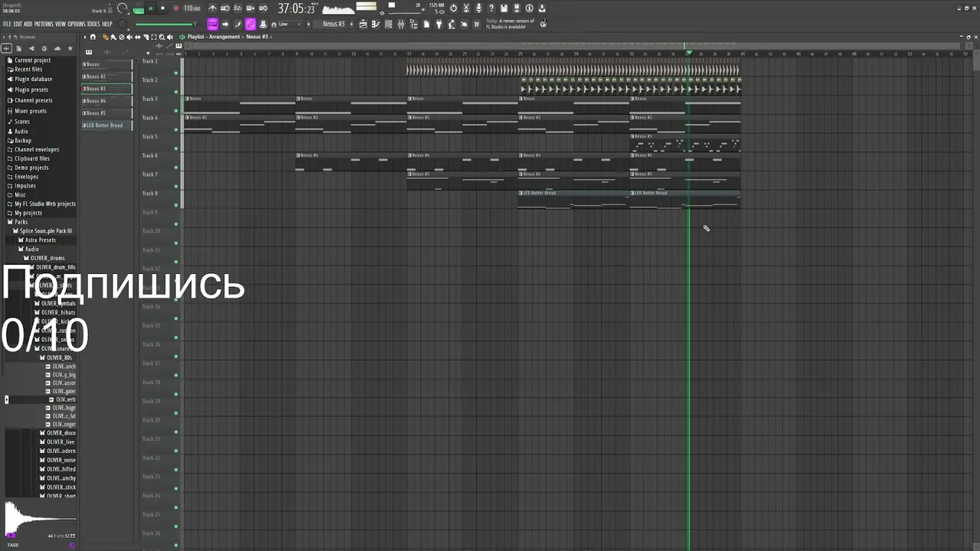Click the transport stop button
980x551 pixels.
click(x=162, y=8)
